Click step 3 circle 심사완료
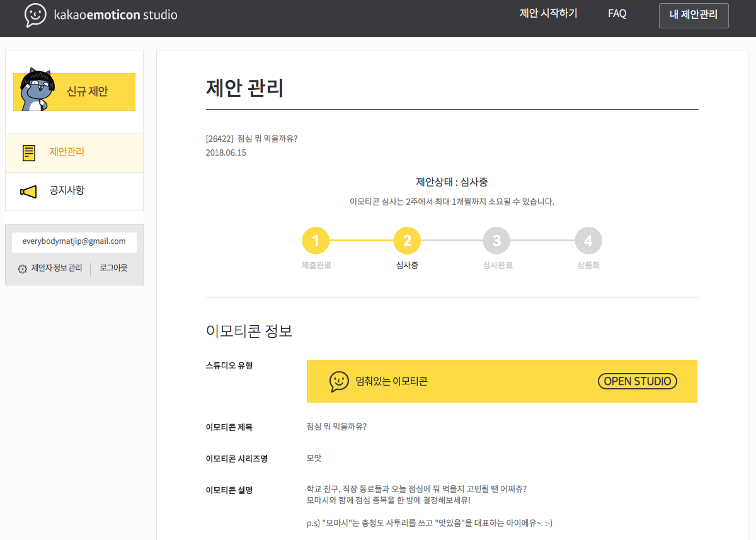The width and height of the screenshot is (756, 540). point(496,241)
